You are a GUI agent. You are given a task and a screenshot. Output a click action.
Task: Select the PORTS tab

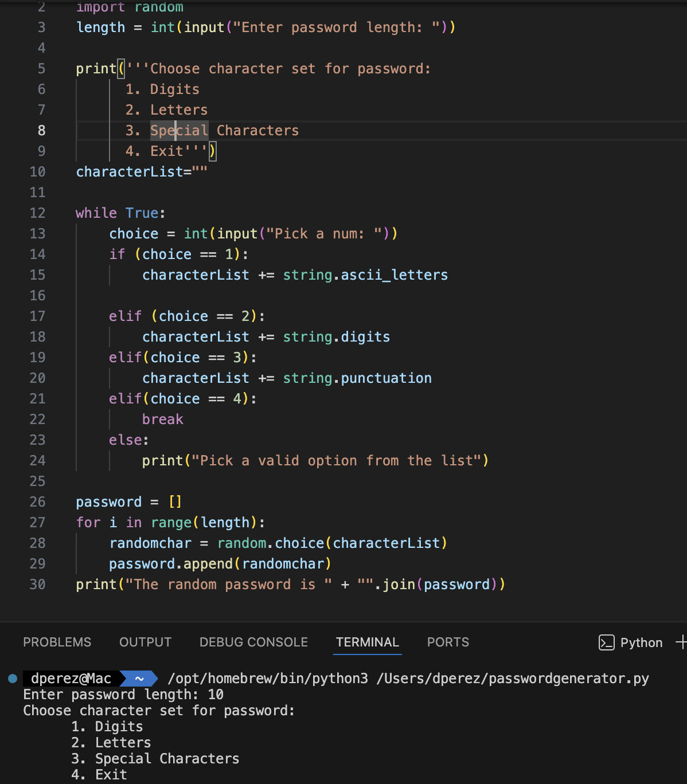[x=447, y=642]
